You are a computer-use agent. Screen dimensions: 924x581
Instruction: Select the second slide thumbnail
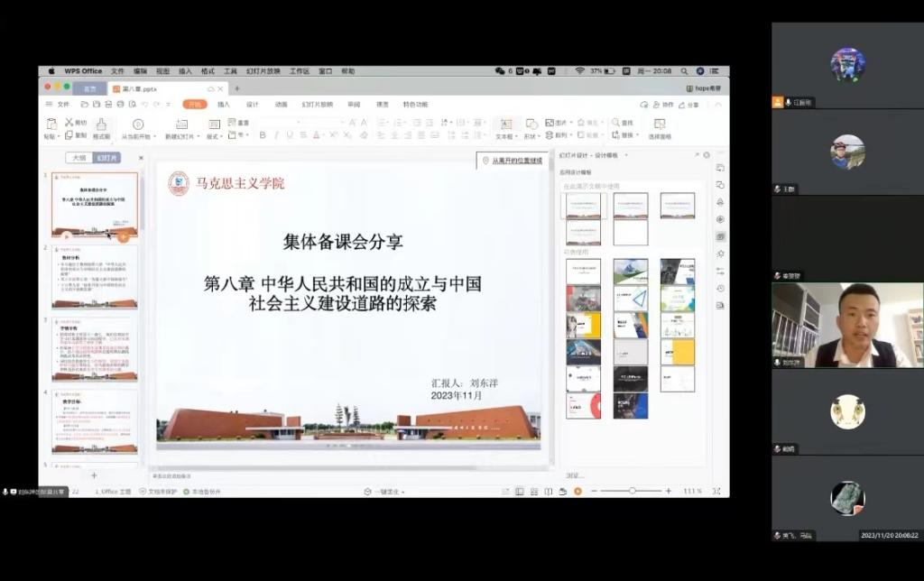click(95, 275)
